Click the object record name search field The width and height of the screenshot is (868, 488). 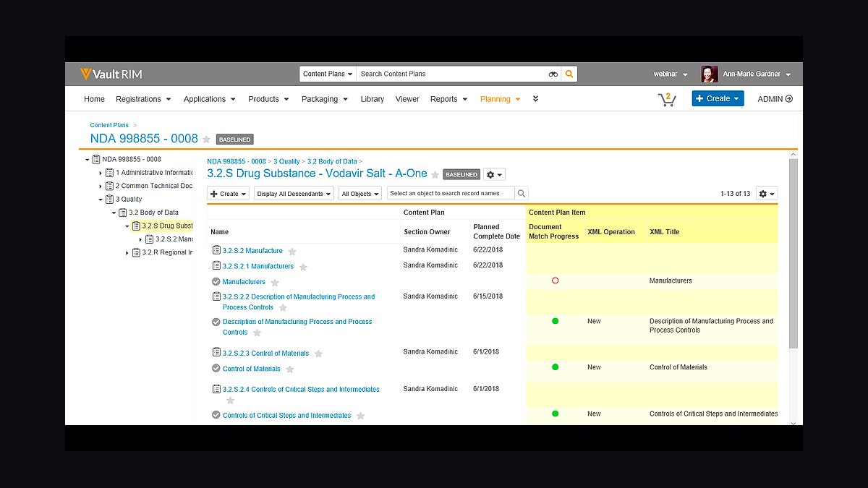451,193
